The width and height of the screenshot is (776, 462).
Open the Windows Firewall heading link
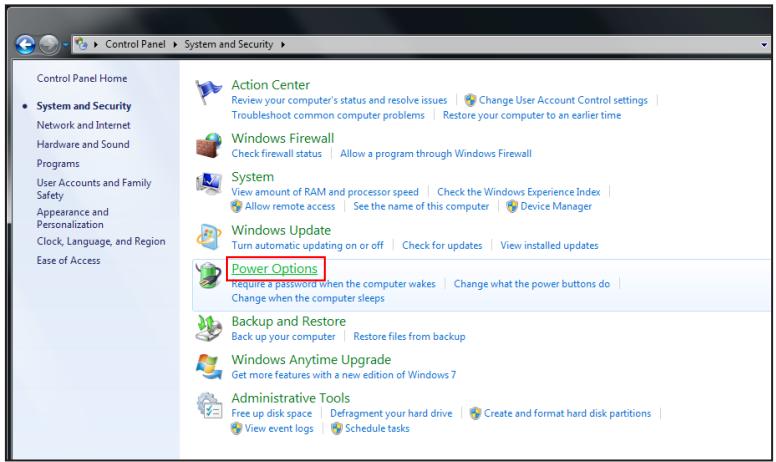pyautogui.click(x=283, y=139)
